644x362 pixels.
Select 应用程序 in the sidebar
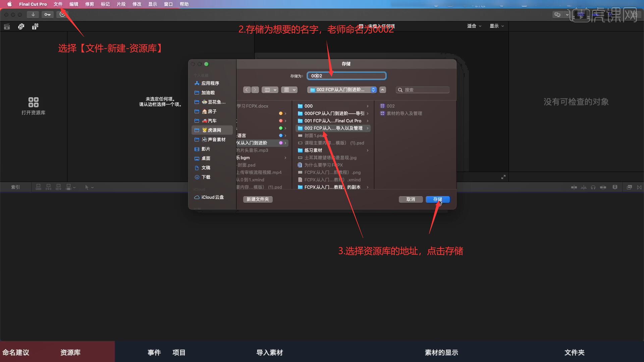(212, 83)
